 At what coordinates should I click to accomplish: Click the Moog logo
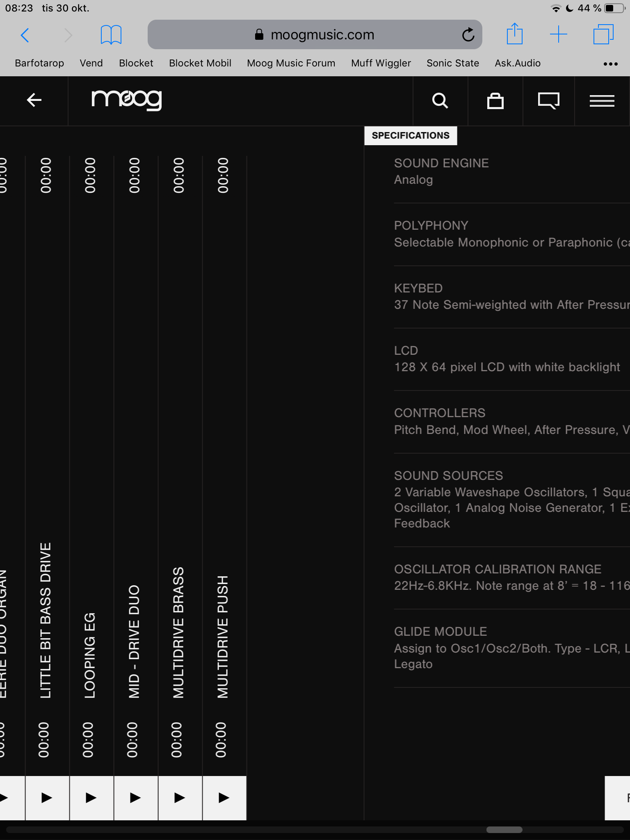(x=127, y=100)
